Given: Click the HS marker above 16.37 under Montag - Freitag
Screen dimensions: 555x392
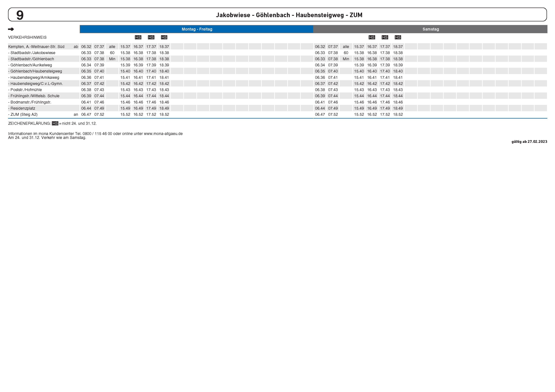Looking at the screenshot, I should coord(138,37).
